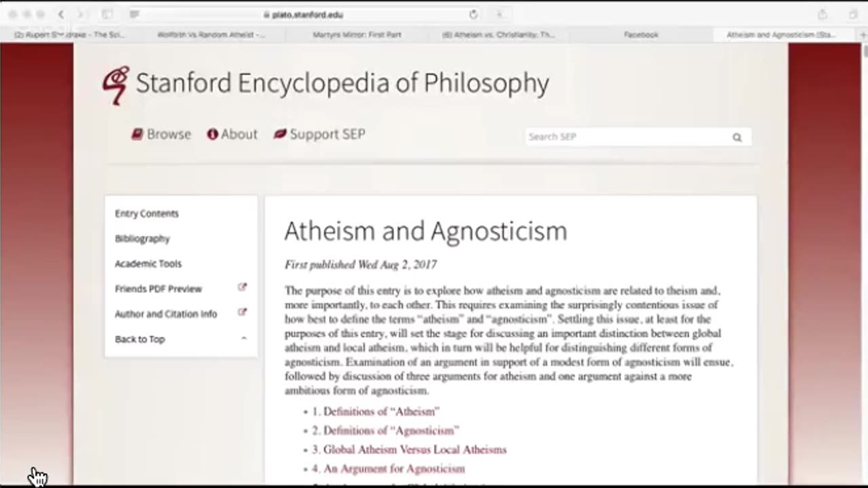Click the reader view icon in address bar
This screenshot has height=488, width=868.
pos(134,14)
